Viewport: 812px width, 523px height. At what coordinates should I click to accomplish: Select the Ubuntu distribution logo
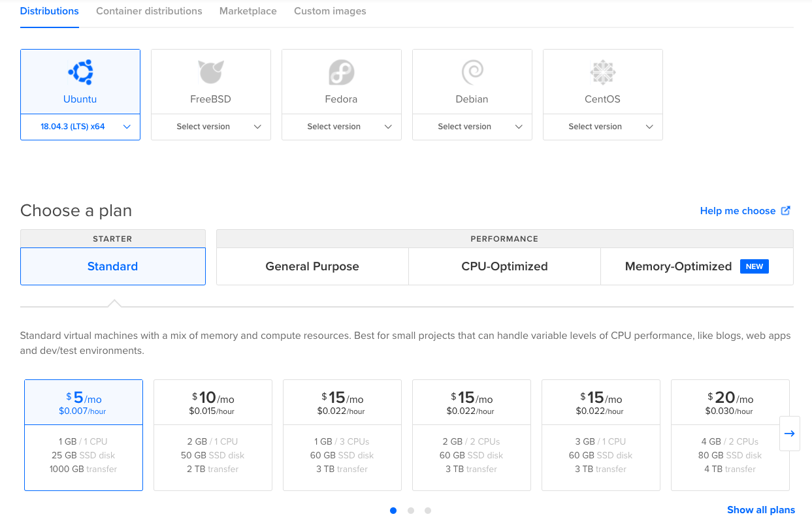[x=80, y=72]
